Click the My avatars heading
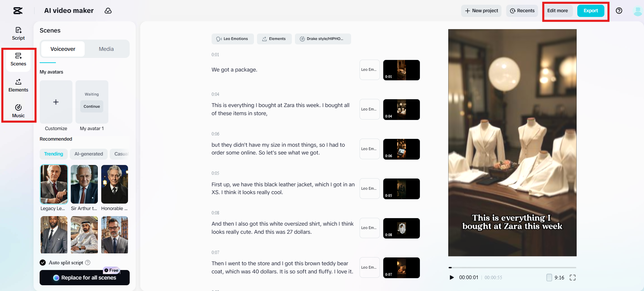 pos(51,72)
